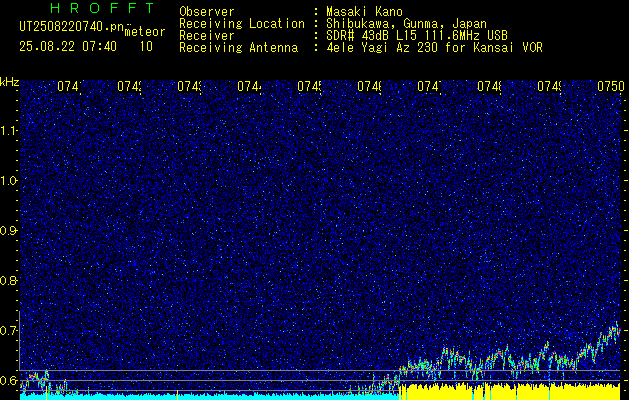The image size is (629, 400).
Task: Click the 0.7 kHz axis tick label
Action: [x=9, y=331]
